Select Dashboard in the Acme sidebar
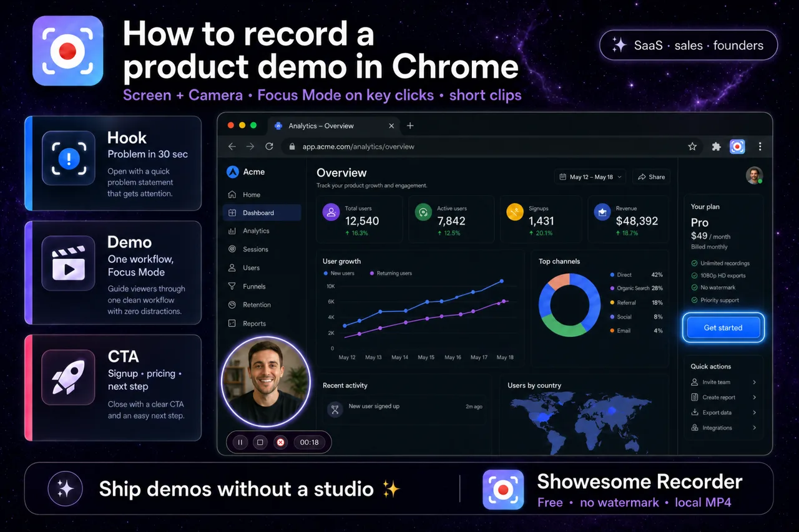Image resolution: width=799 pixels, height=532 pixels. coord(262,213)
